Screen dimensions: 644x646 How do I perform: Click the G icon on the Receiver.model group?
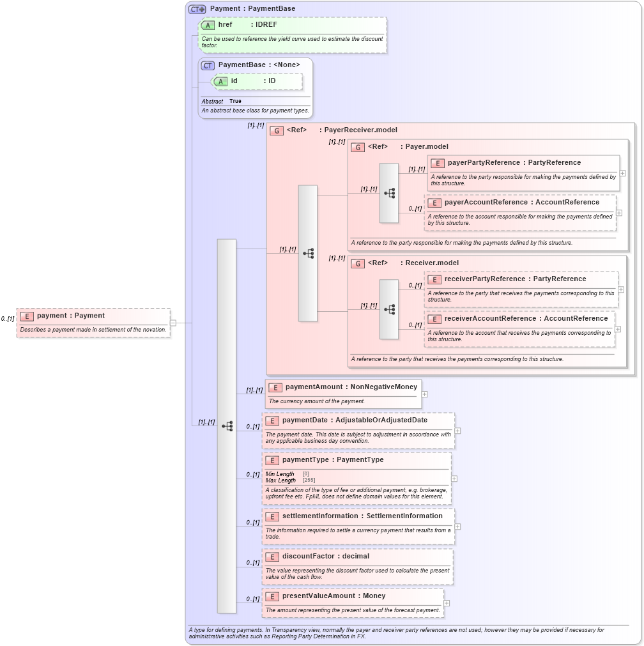tap(358, 263)
